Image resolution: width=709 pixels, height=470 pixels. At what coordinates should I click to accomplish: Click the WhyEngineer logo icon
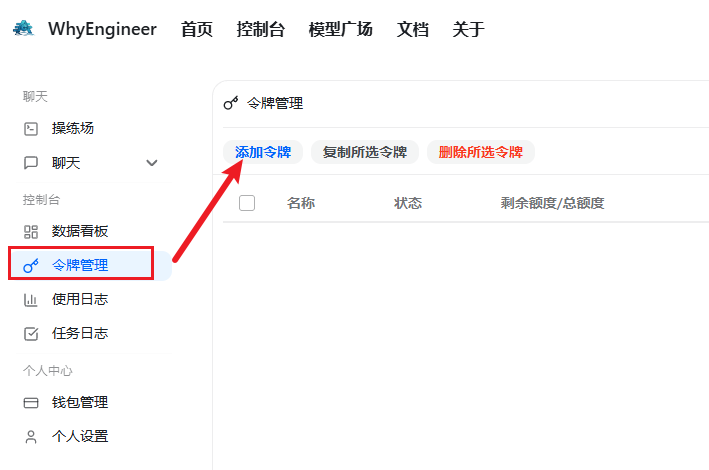24,28
